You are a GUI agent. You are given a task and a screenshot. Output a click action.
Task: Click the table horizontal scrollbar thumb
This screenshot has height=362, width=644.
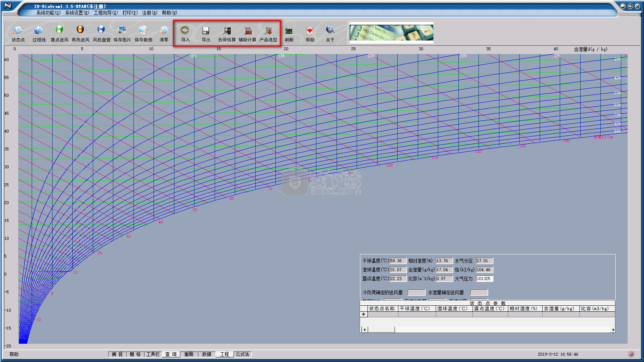click(x=381, y=330)
